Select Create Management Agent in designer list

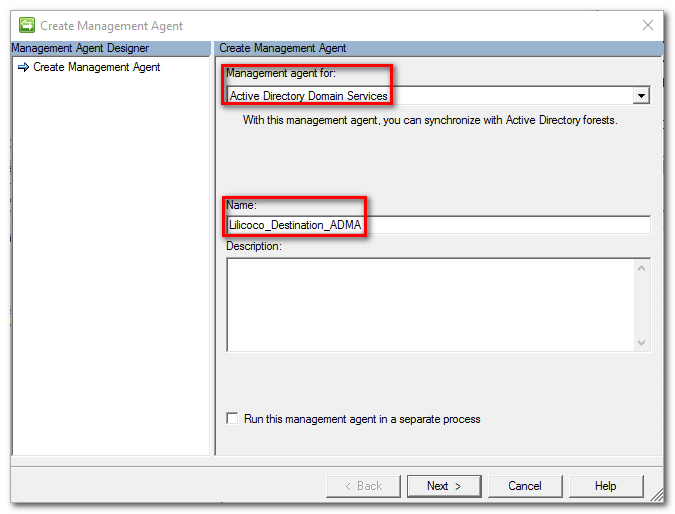pyautogui.click(x=96, y=67)
